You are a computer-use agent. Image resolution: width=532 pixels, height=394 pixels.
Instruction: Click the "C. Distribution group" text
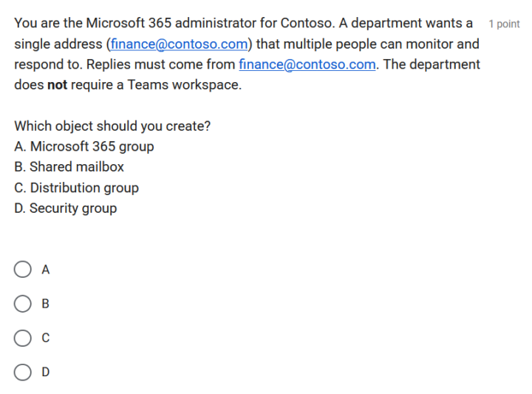click(x=77, y=188)
